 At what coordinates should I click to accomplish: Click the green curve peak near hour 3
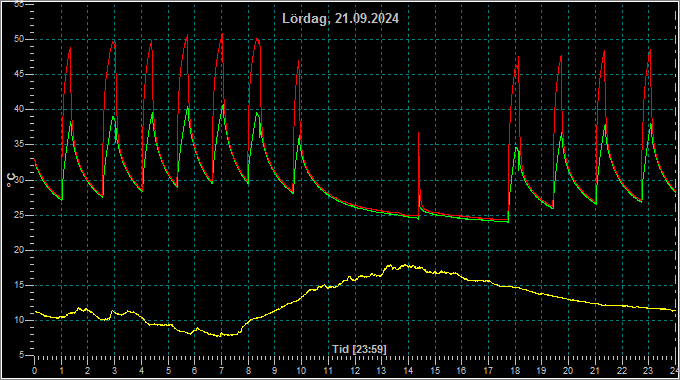[113, 116]
